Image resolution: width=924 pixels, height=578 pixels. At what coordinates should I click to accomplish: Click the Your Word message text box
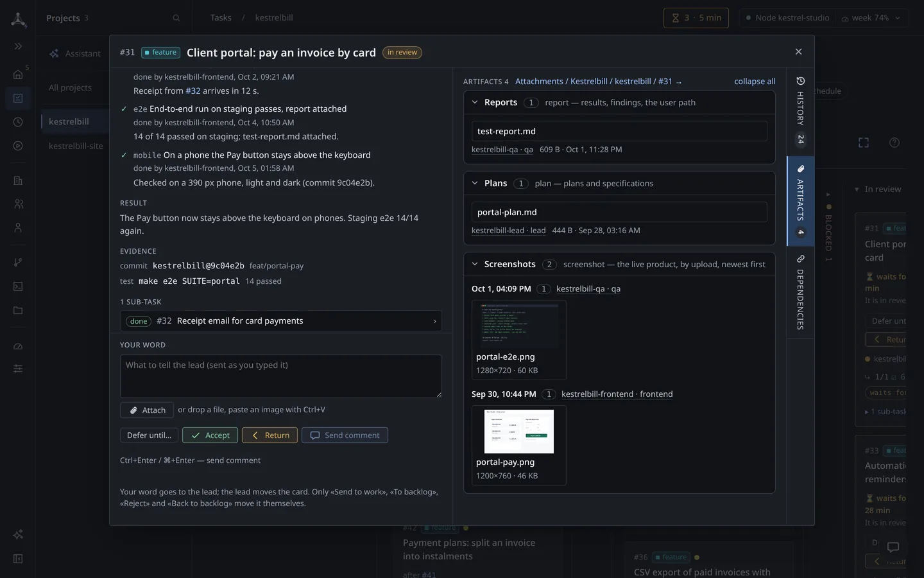(281, 376)
